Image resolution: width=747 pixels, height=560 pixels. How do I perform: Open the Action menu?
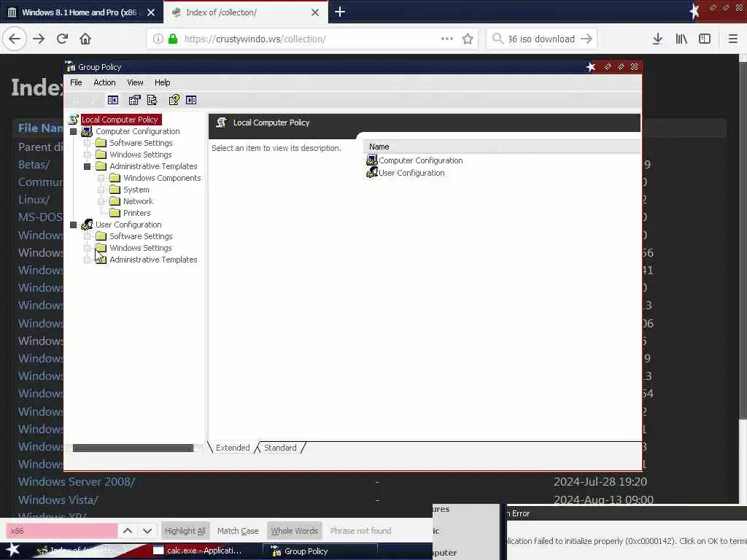point(104,82)
